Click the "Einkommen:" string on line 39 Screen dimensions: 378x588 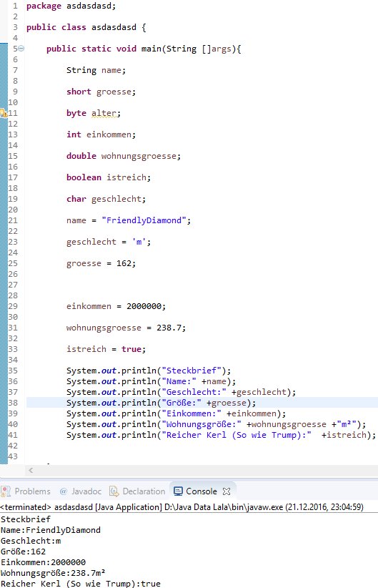pos(192,413)
